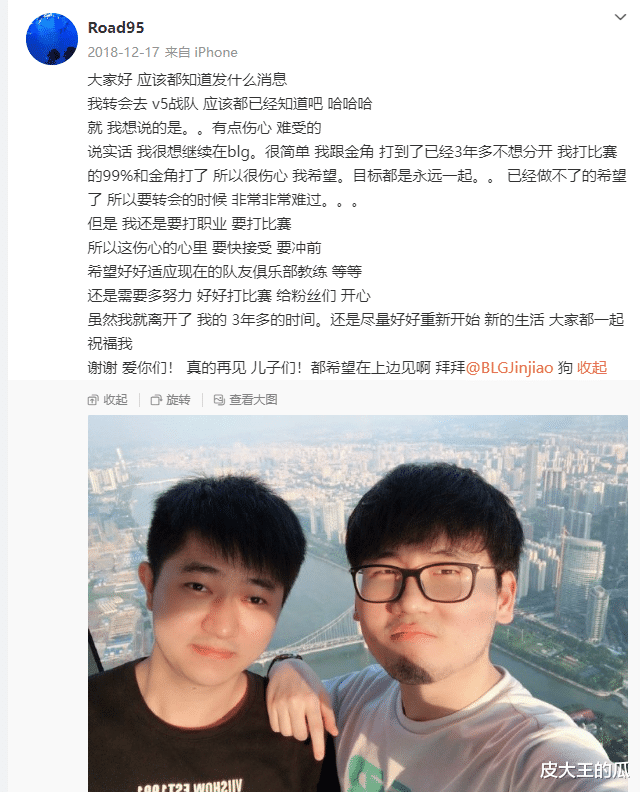The width and height of the screenshot is (640, 792).
Task: Collapse post text with orange 收起 link
Action: click(x=592, y=367)
